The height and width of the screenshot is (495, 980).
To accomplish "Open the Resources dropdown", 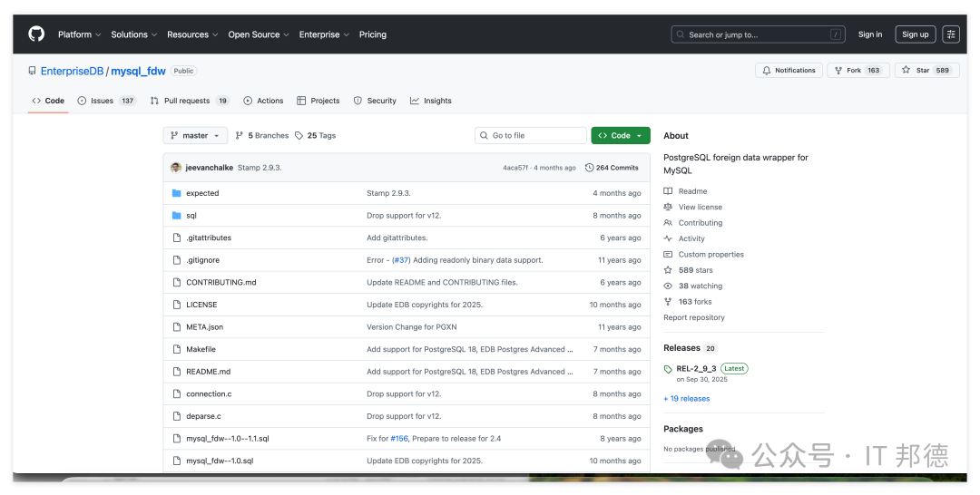I will click(x=191, y=34).
